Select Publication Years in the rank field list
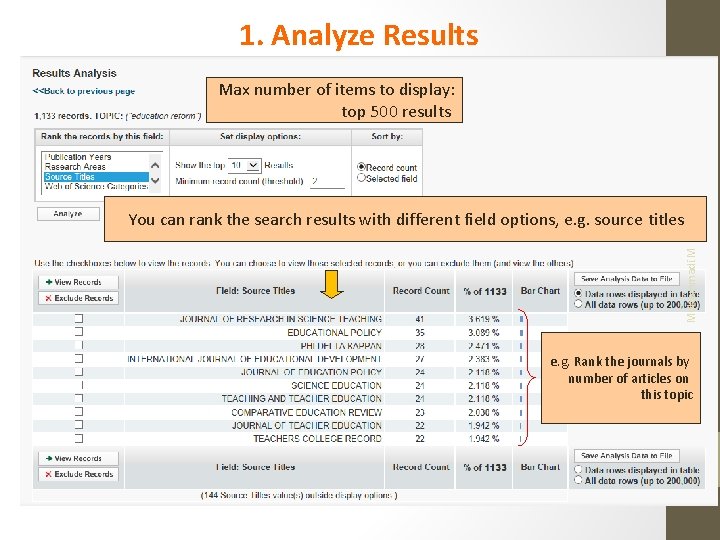Image resolution: width=720 pixels, height=540 pixels. [x=78, y=157]
